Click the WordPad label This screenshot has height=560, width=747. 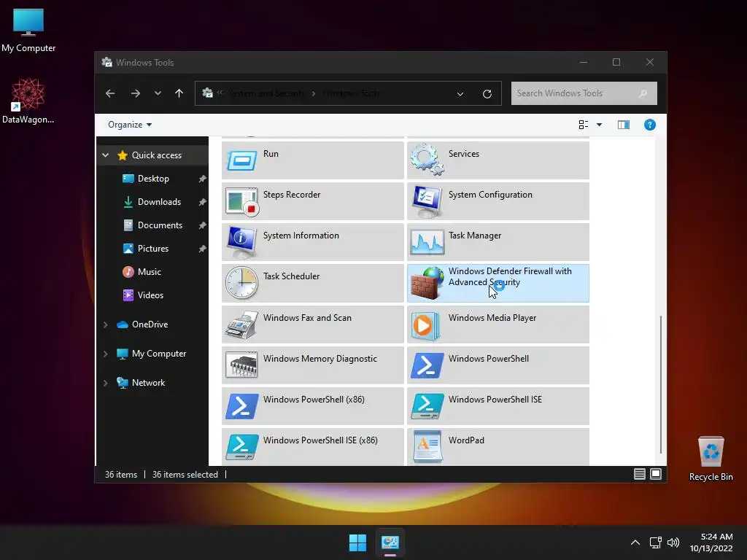click(466, 440)
